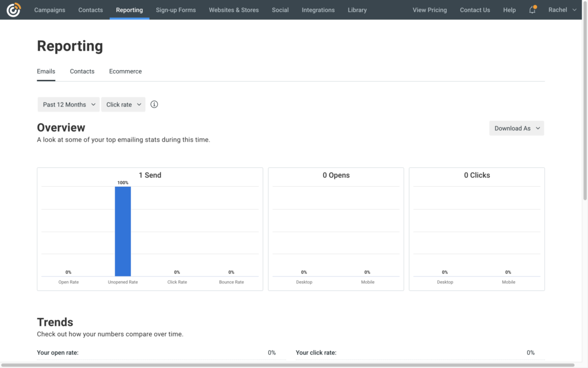588x368 pixels.
Task: Click the info icon beside Click rate
Action: (x=154, y=105)
